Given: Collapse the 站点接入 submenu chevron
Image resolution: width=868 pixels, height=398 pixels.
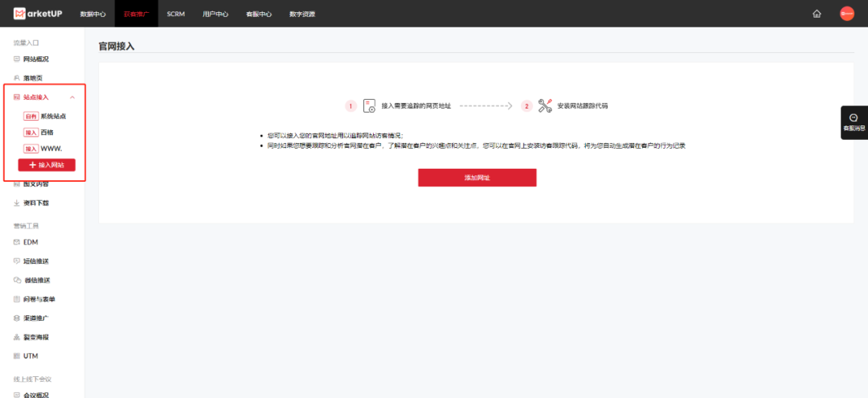Looking at the screenshot, I should (72, 97).
